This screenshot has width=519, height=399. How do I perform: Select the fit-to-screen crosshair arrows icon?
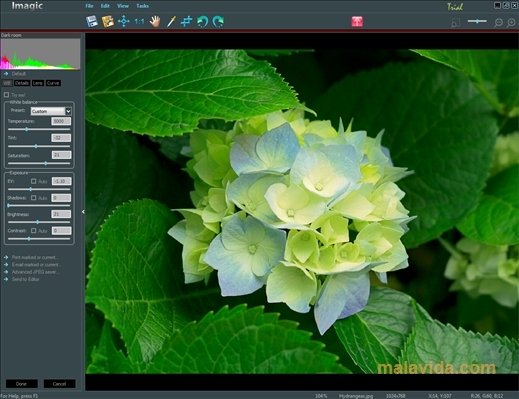[124, 21]
